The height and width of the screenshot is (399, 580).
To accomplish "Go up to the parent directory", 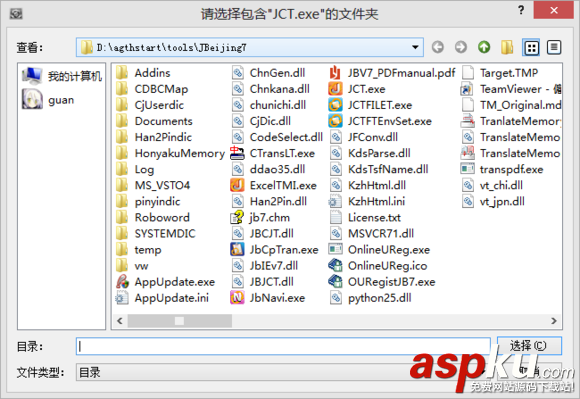I will [x=484, y=47].
